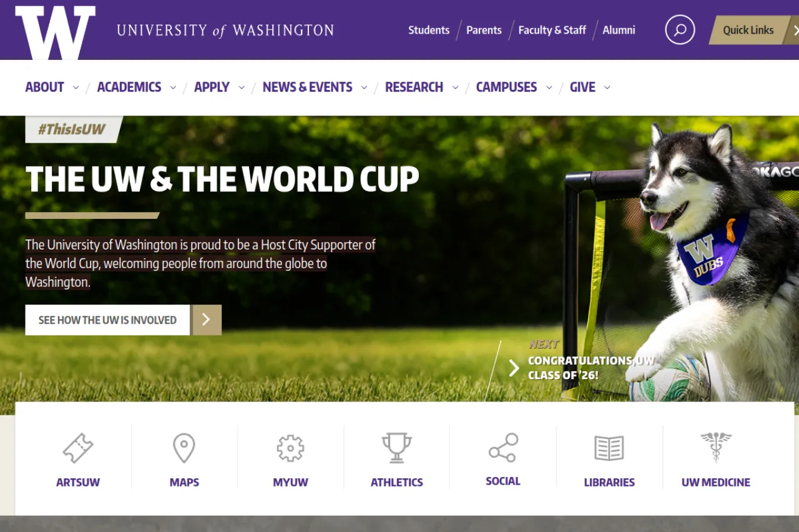Viewport: 799px width, 532px height.
Task: Open the Research menu item
Action: pos(414,87)
